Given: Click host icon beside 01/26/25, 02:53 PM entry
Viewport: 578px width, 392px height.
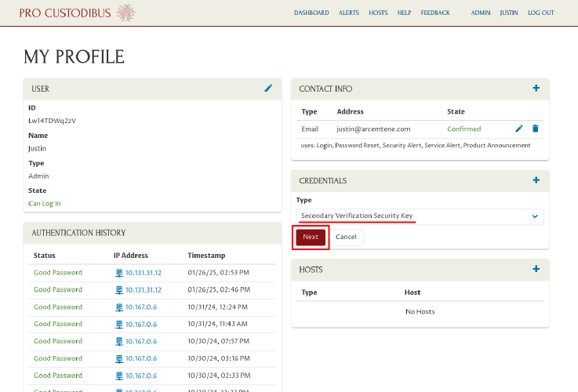Looking at the screenshot, I should click(119, 273).
